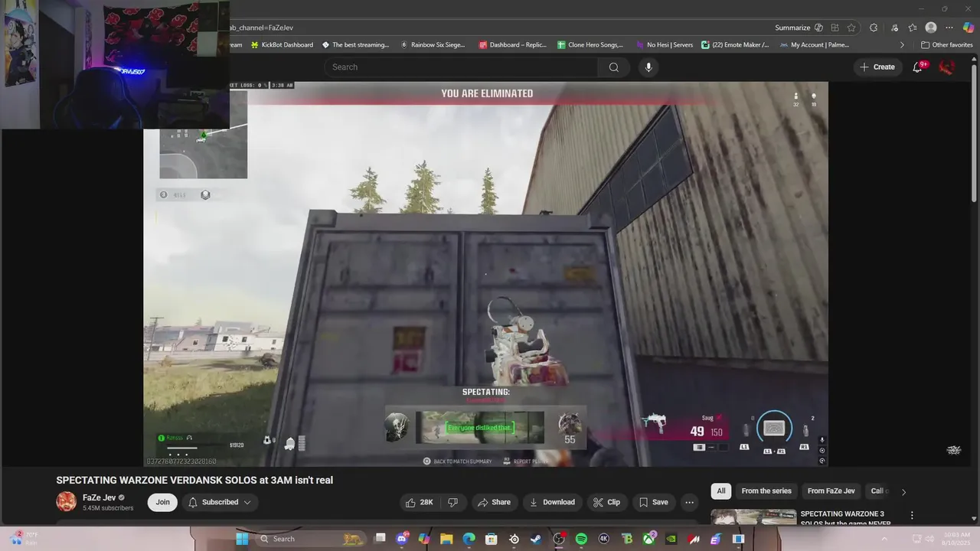Open the FaZe Jev channel avatar

[66, 502]
